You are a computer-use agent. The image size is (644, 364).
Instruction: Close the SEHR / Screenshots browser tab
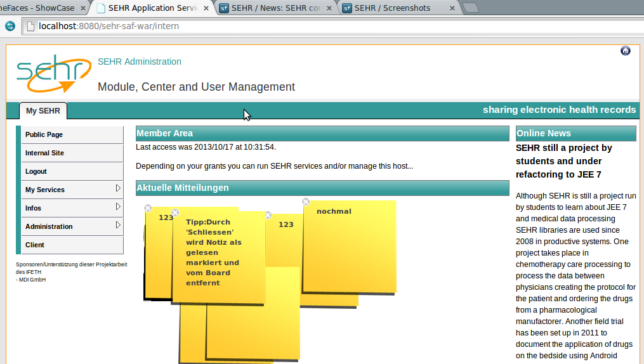(452, 8)
